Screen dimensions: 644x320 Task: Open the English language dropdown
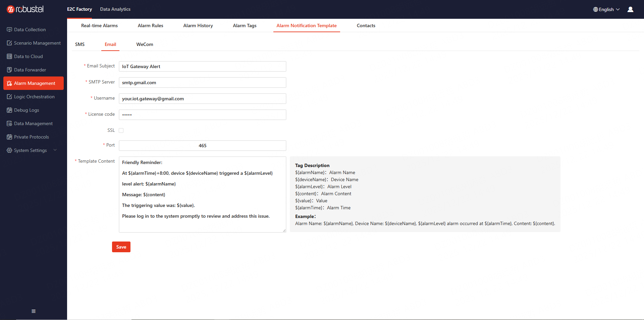pos(606,9)
